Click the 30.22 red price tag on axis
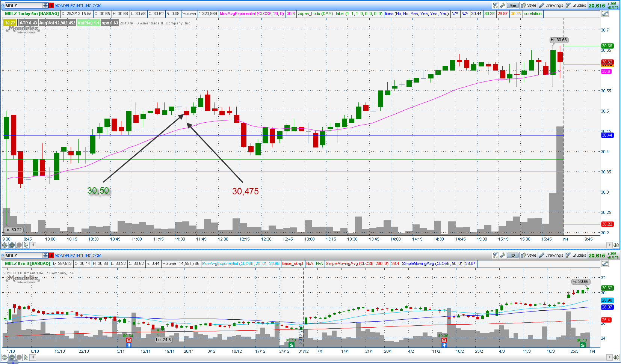 pyautogui.click(x=607, y=224)
